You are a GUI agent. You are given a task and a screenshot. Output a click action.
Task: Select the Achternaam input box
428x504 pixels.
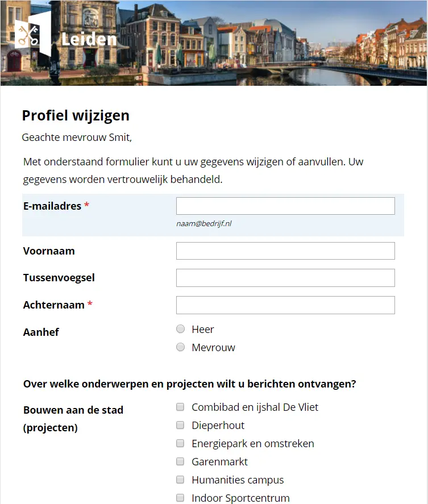(x=285, y=305)
